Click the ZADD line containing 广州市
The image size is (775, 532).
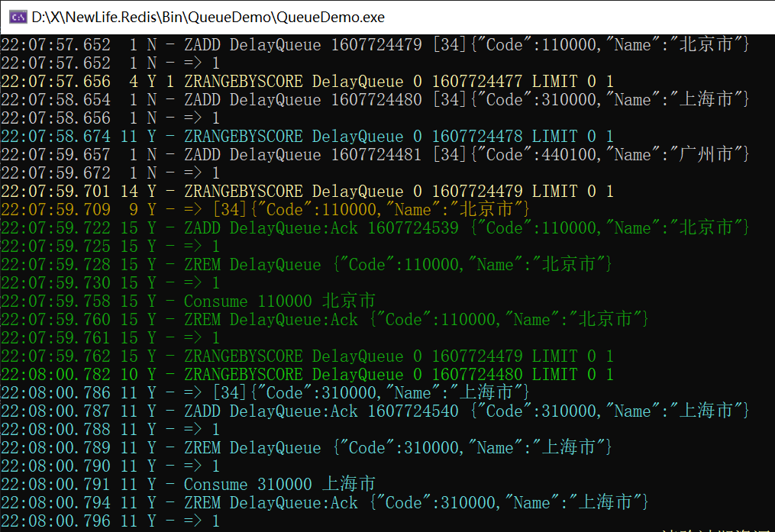(375, 155)
